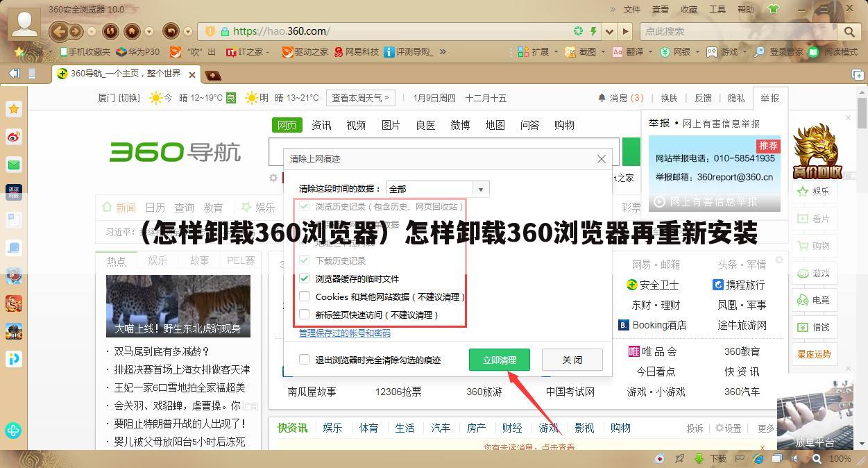This screenshot has width=868, height=468.
Task: Open the 查看 menu
Action: 661,9
